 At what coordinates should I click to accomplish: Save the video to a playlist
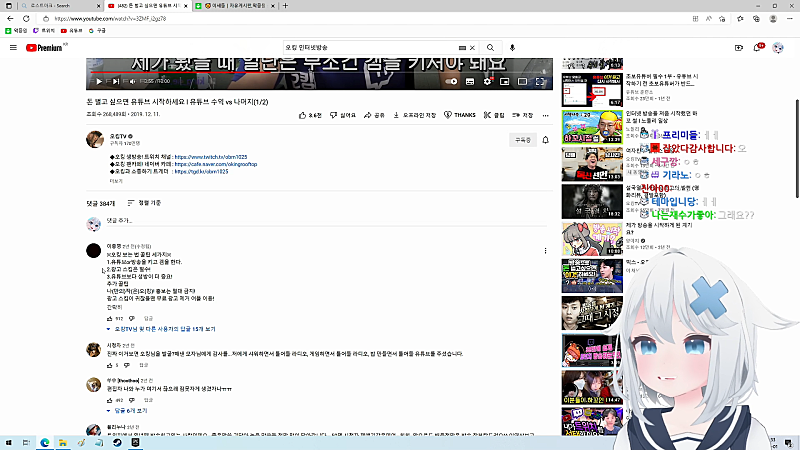tap(523, 115)
